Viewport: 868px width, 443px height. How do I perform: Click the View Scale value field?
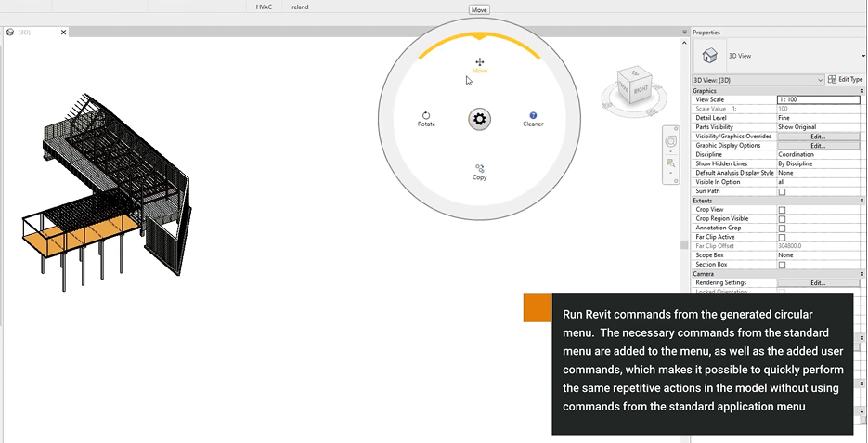click(x=817, y=99)
